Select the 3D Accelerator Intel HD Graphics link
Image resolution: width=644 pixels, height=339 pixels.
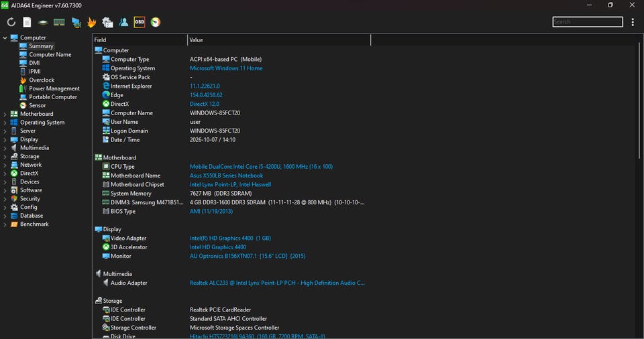217,247
